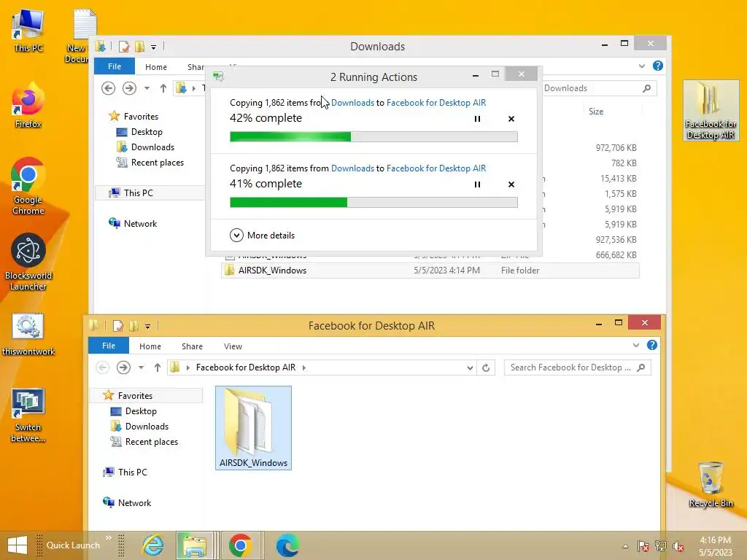Click Properties quick access icon in Facebook AIR window

tap(118, 326)
